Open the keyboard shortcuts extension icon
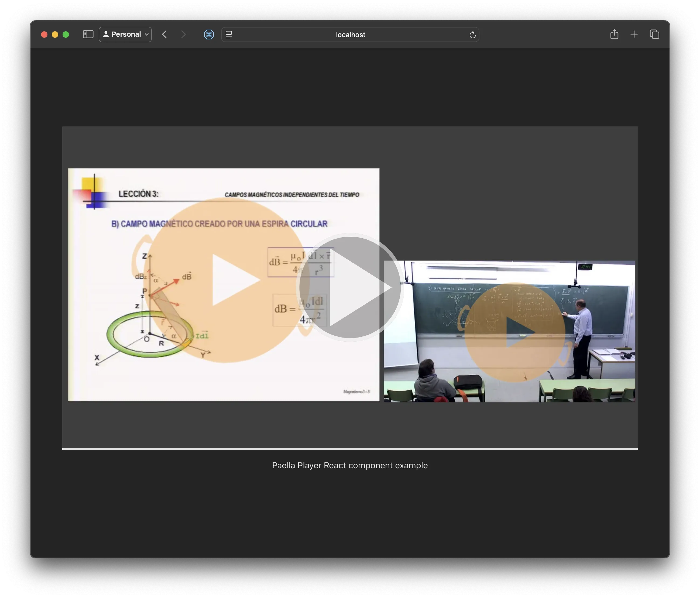 209,34
